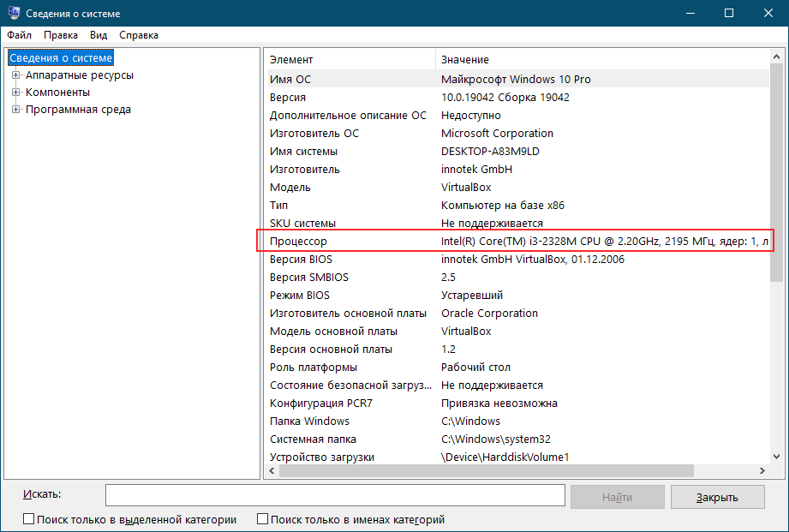
Task: Maximize the Сведения о системе window
Action: [x=728, y=14]
